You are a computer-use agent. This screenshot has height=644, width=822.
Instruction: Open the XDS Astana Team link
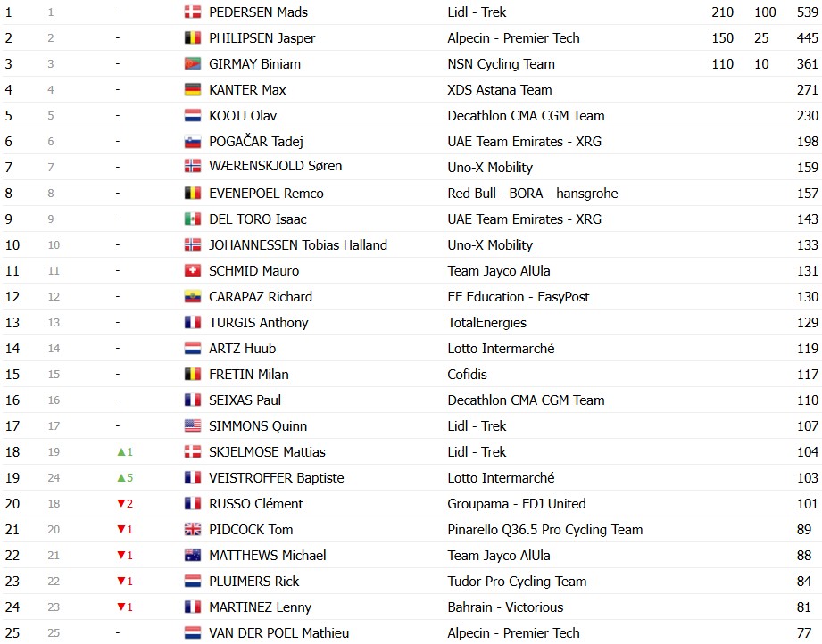pos(500,89)
